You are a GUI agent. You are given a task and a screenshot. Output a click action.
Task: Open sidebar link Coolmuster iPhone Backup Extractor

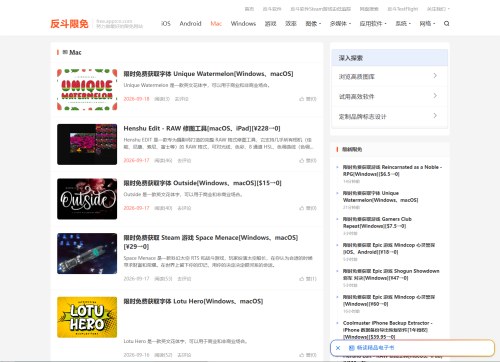[x=388, y=330]
